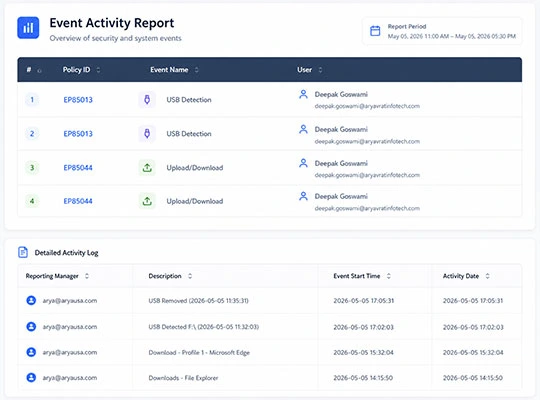Screen dimensions: 540x400
Task: Click 'Downloads - File Explorer' description
Action: [x=183, y=378]
